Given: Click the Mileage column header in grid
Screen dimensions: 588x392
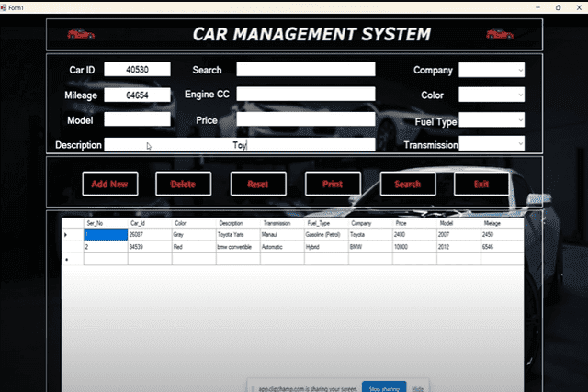Looking at the screenshot, I should (503, 223).
